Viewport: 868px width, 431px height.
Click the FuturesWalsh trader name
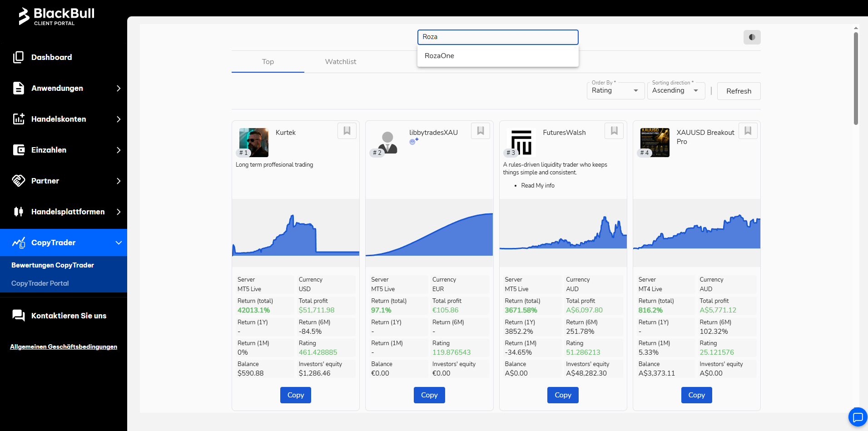(564, 133)
